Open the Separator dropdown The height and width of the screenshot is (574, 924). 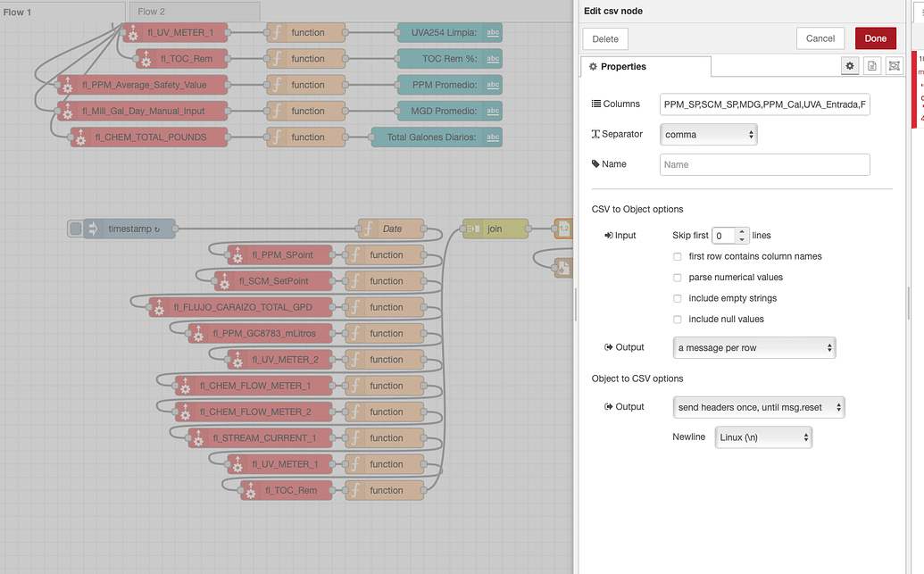(x=708, y=134)
